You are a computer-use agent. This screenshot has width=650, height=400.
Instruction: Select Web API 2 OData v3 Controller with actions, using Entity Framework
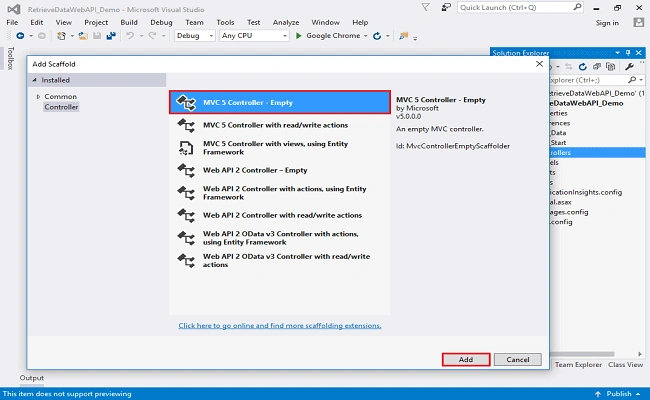point(280,238)
